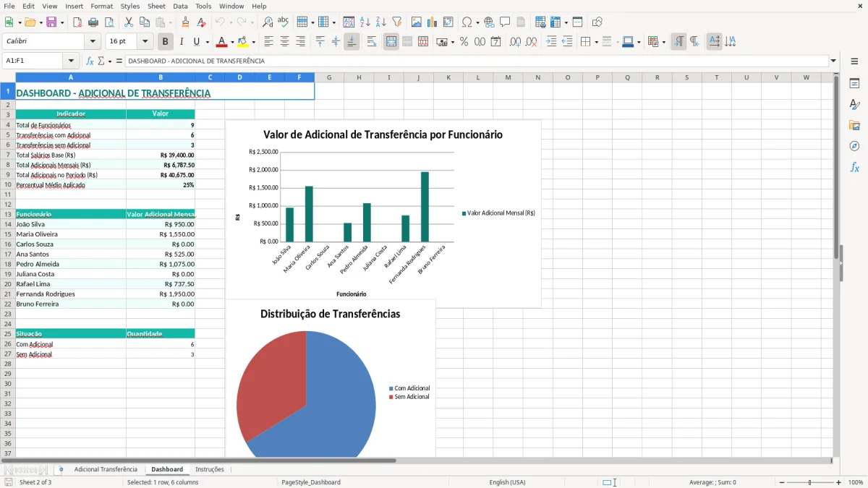The image size is (868, 488).
Task: Open the Sidebar Navigator compass icon
Action: 854,146
